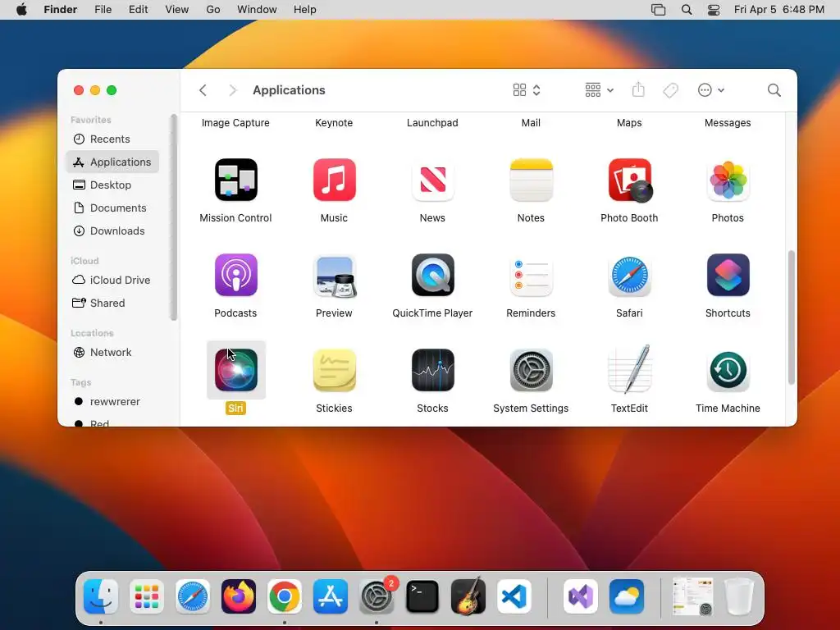This screenshot has width=840, height=630.
Task: Open the Mission Control app icon
Action: point(235,180)
